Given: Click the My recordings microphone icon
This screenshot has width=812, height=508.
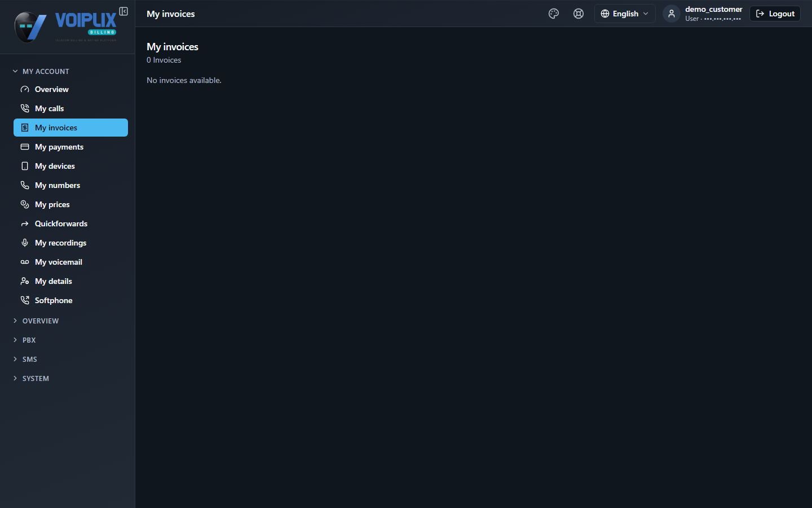Looking at the screenshot, I should tap(25, 243).
